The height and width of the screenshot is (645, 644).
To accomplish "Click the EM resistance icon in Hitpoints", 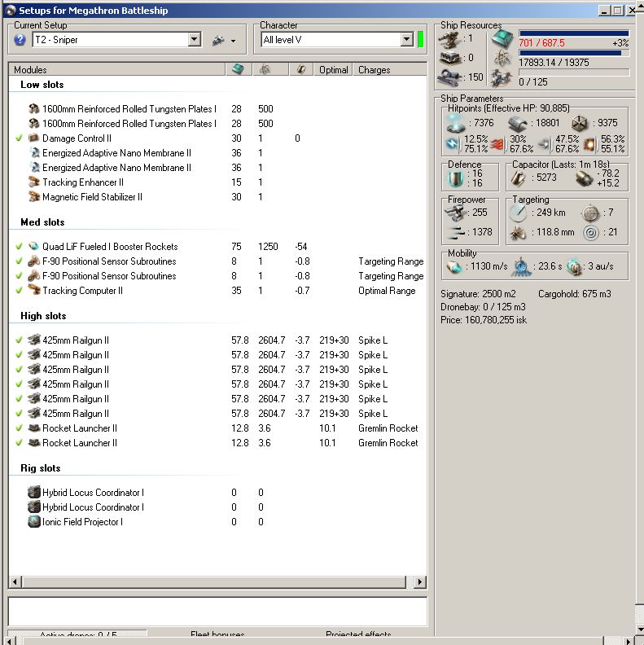I will (x=453, y=143).
